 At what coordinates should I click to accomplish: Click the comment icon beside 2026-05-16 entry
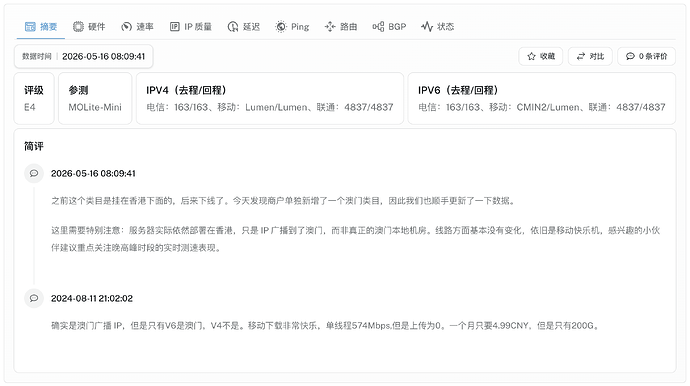pyautogui.click(x=34, y=173)
